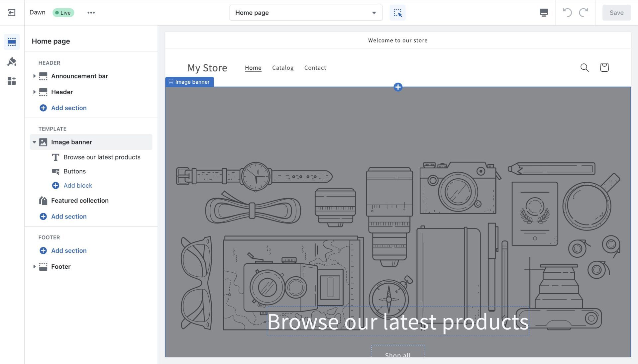Viewport: 638px width, 364px height.
Task: Toggle the preview inspector selection tool
Action: coord(397,13)
